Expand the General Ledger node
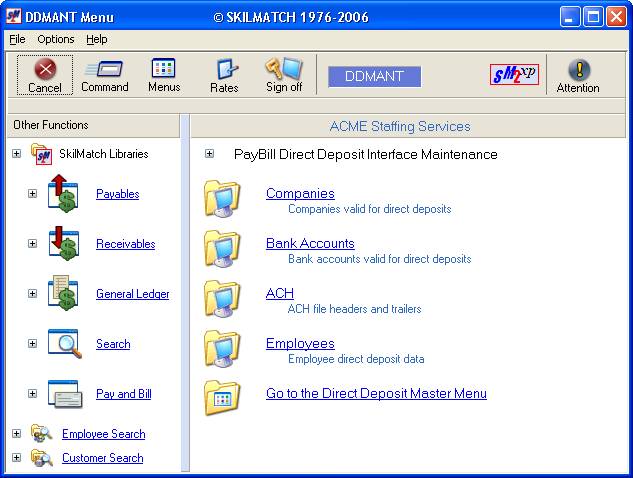The width and height of the screenshot is (633, 478). 32,294
